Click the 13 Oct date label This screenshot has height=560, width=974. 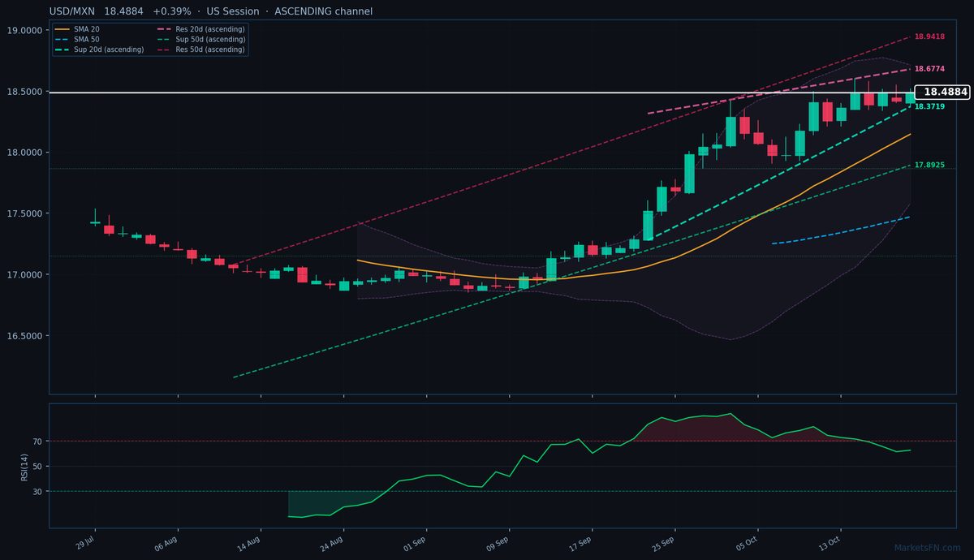(830, 542)
